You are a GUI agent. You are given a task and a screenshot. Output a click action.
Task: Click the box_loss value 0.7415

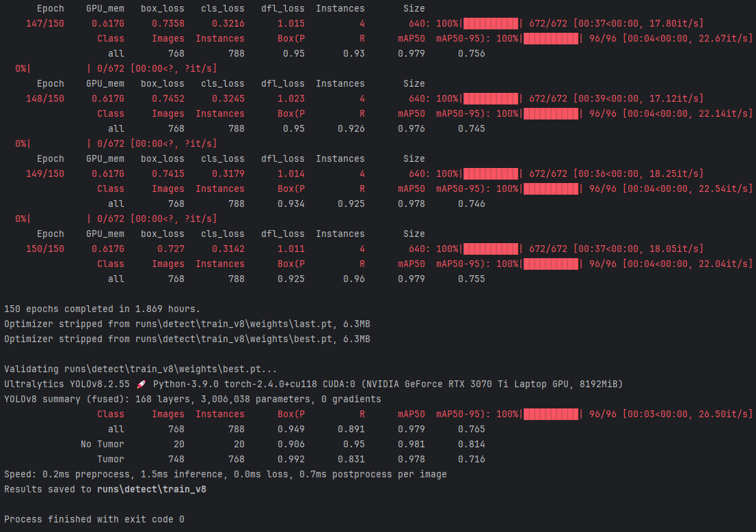167,174
